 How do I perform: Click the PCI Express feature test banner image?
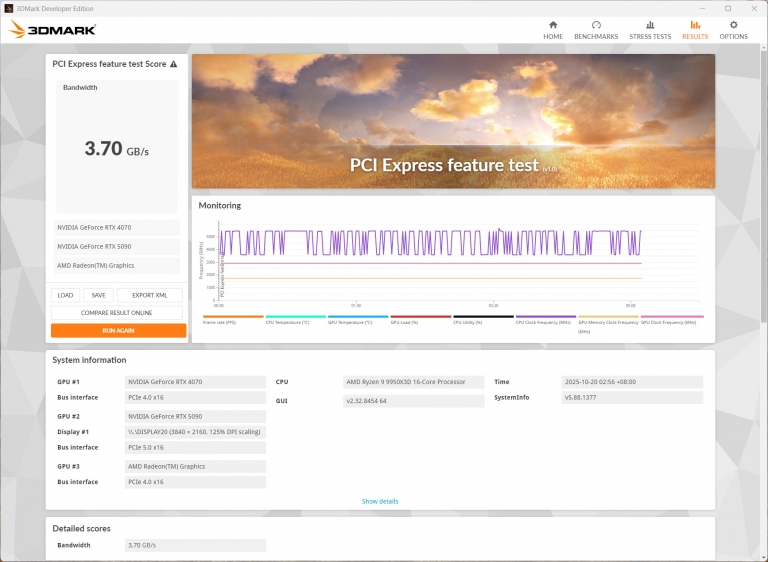453,121
